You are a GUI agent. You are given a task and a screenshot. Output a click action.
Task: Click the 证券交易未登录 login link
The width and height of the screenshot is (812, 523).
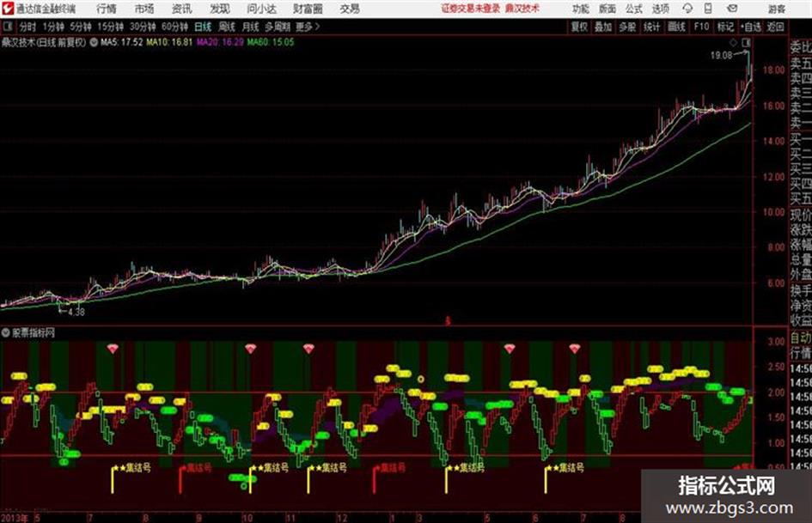[470, 9]
